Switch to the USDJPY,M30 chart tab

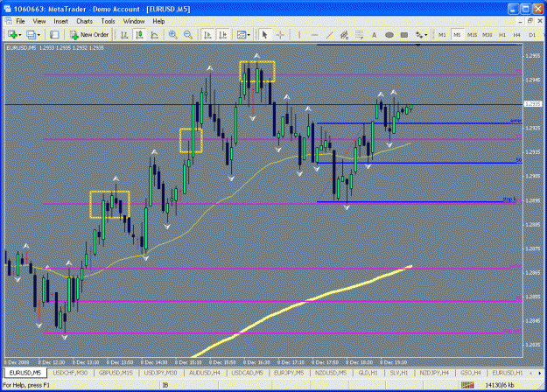[x=160, y=373]
